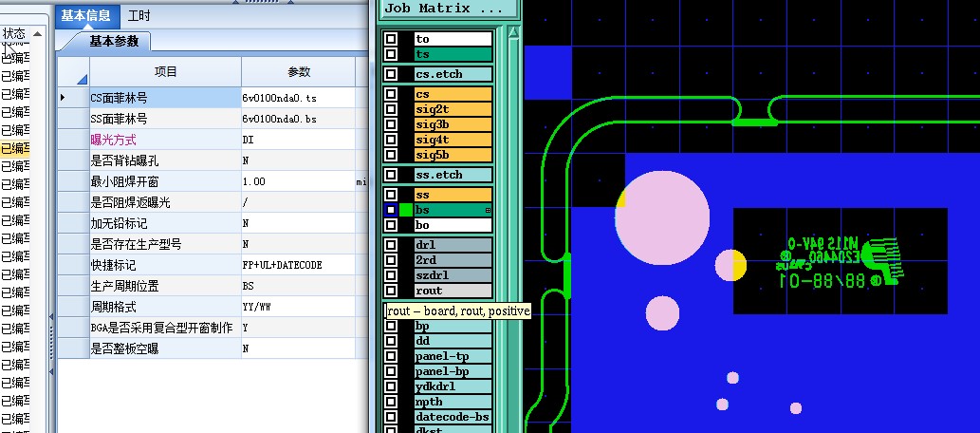Click the DI exposure value cell
Screen dimensions: 980x433
(298, 140)
